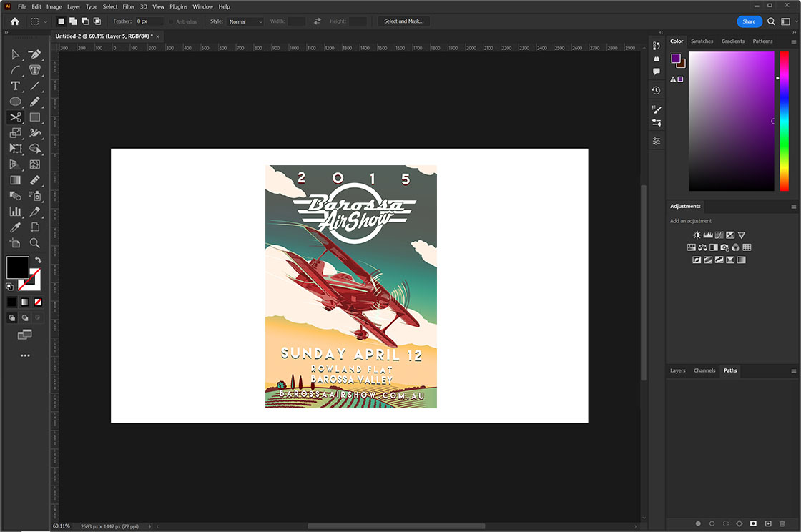Expand the toolbox double-arrow at top
801x532 pixels.
pos(6,32)
